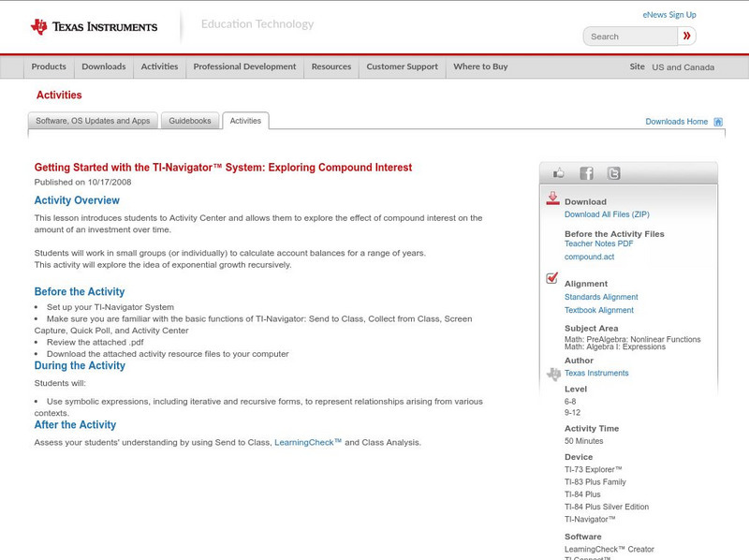The height and width of the screenshot is (560, 749).
Task: Click the Texas Instruments logo
Action: coord(94,27)
